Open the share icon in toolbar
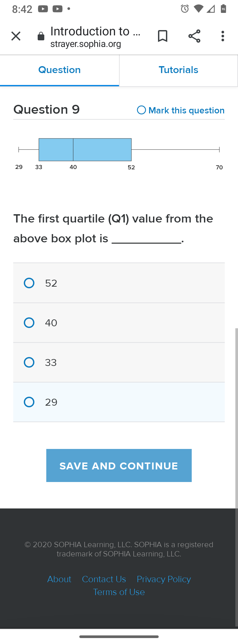The width and height of the screenshot is (238, 644). click(194, 36)
